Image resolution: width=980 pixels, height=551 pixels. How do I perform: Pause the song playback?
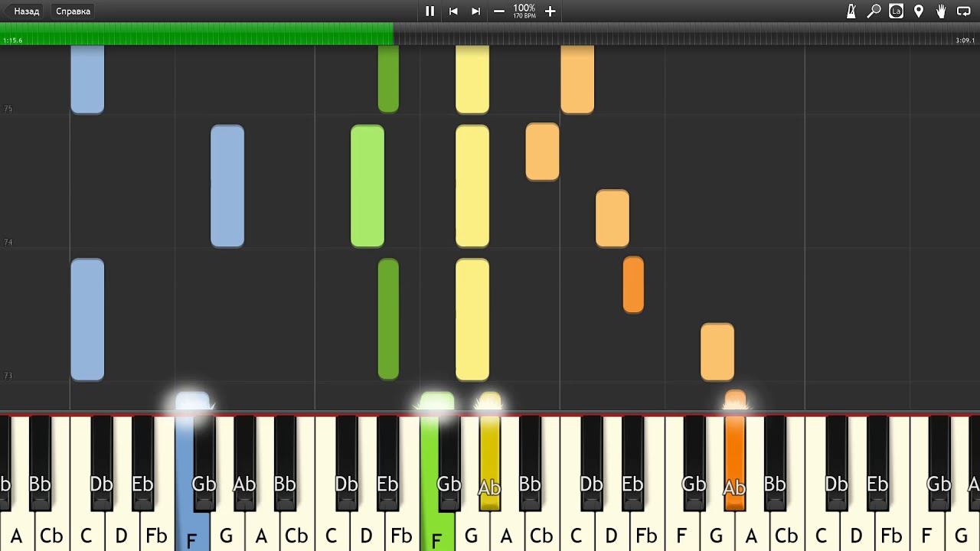pyautogui.click(x=430, y=11)
